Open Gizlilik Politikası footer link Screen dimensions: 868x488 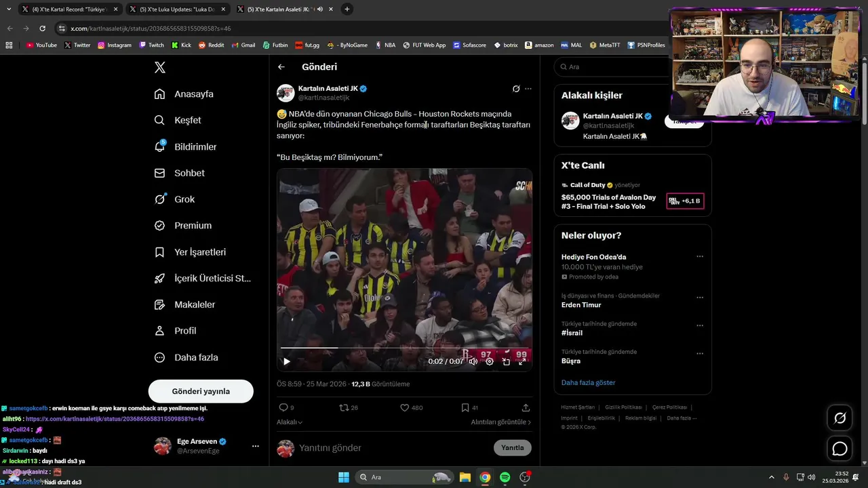pos(623,407)
